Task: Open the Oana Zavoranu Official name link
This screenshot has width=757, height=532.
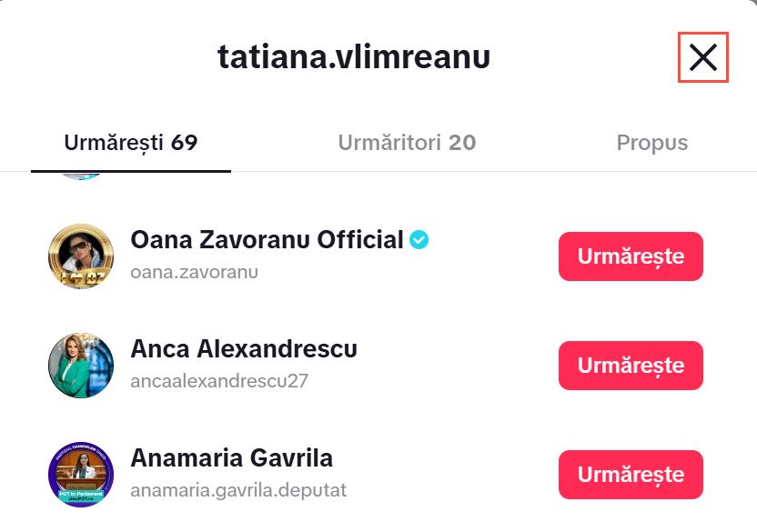Action: click(x=267, y=240)
